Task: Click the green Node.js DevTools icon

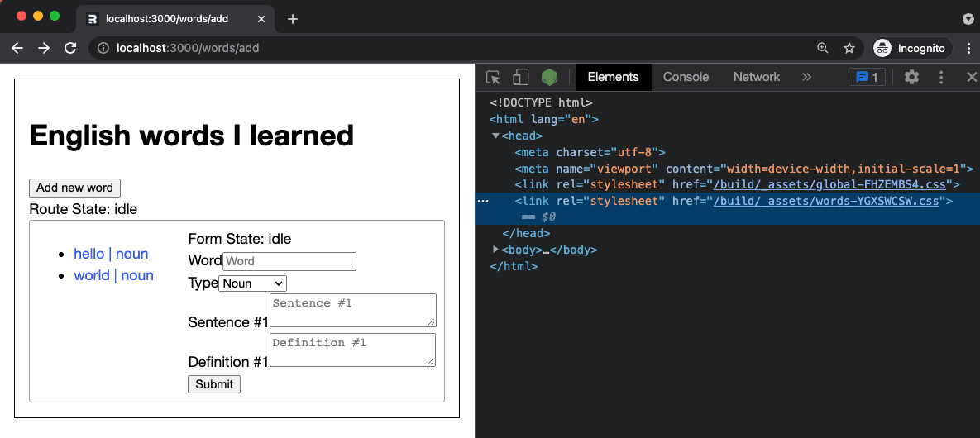Action: (548, 78)
